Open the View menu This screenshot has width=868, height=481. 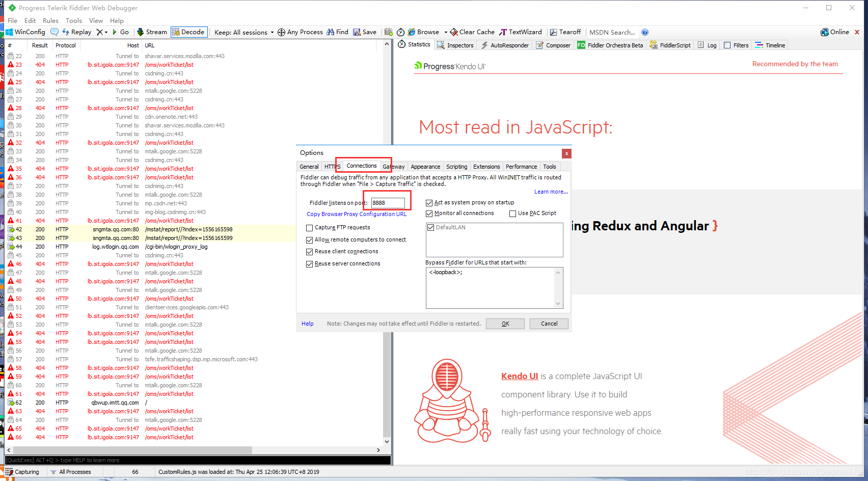(96, 20)
